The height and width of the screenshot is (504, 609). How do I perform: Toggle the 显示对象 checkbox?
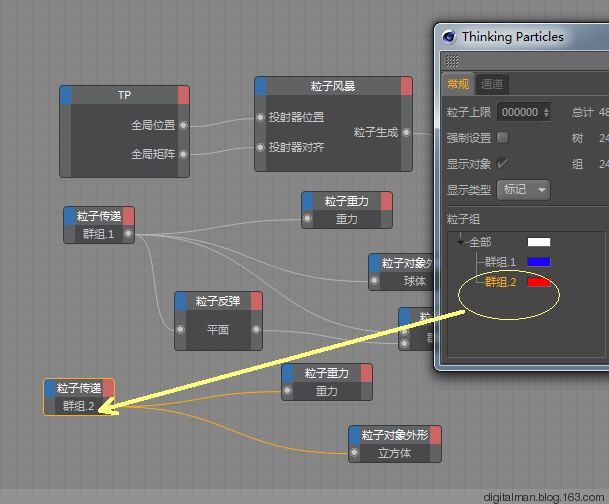502,163
